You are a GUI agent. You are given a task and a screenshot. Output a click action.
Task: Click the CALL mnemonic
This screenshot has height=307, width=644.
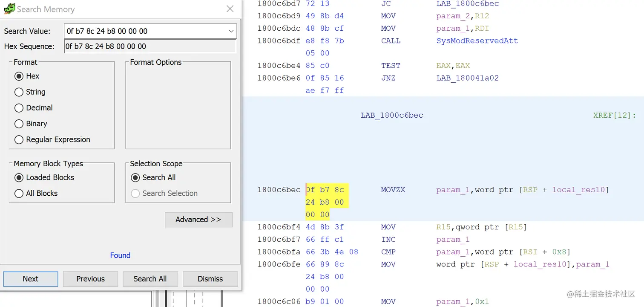point(391,41)
